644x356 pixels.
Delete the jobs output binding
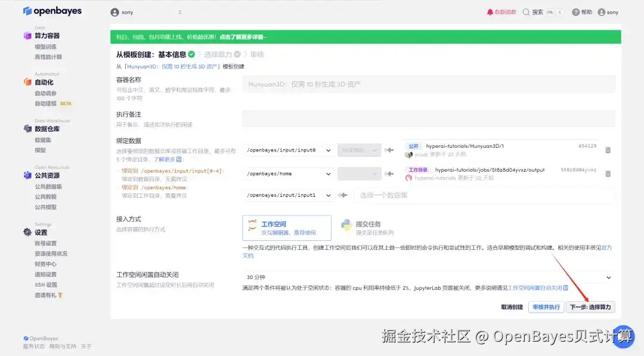(x=608, y=174)
